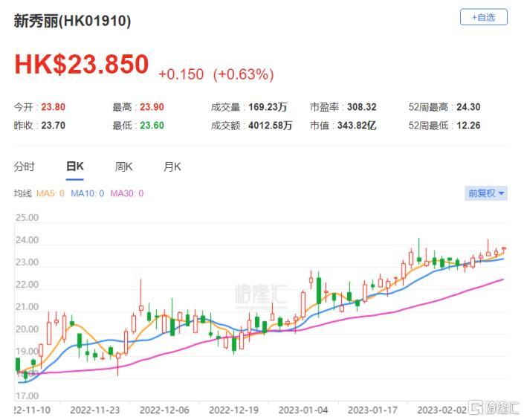Click the 2022-12-06 date axis label
This screenshot has height=420, width=524.
(x=164, y=410)
